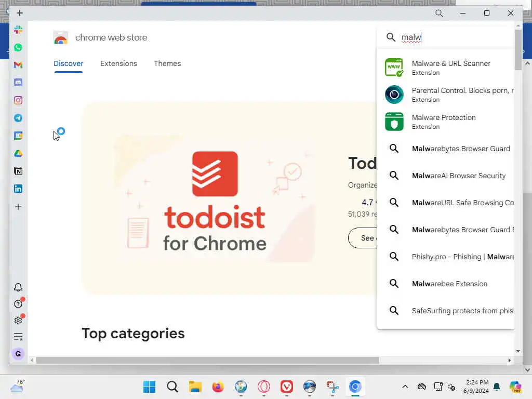Launch Firefox from the taskbar
532x399 pixels.
pos(218,387)
